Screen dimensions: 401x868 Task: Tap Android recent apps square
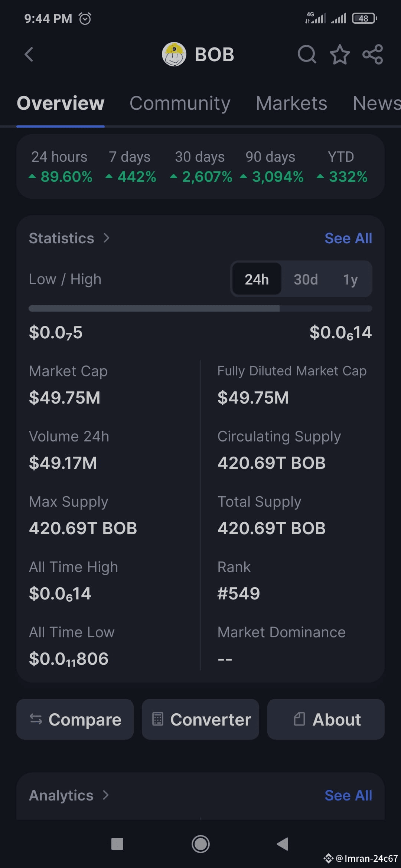coord(117,844)
